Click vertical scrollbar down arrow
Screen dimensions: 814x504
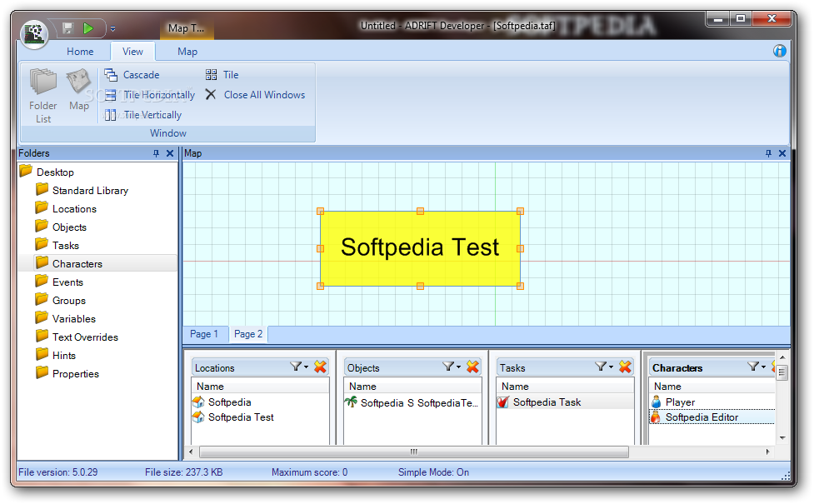(x=782, y=438)
